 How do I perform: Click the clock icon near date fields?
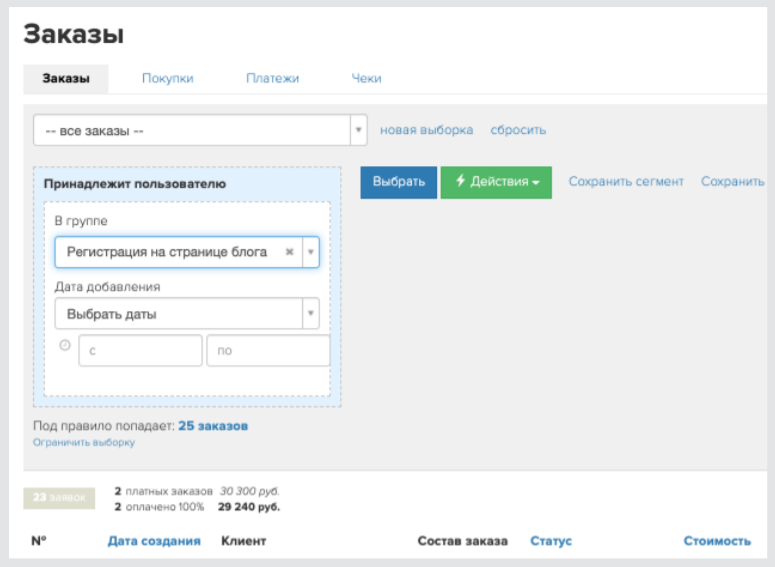pyautogui.click(x=65, y=345)
